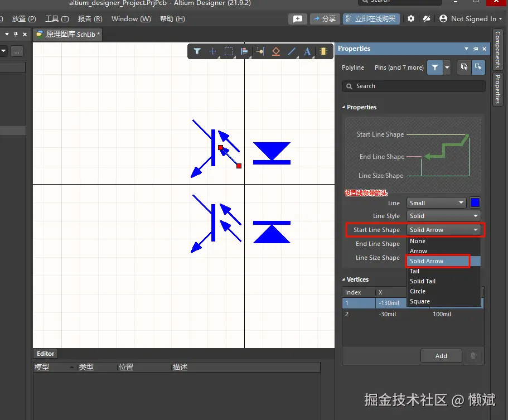
Task: Open the 工具 (T) menu
Action: coord(57,19)
